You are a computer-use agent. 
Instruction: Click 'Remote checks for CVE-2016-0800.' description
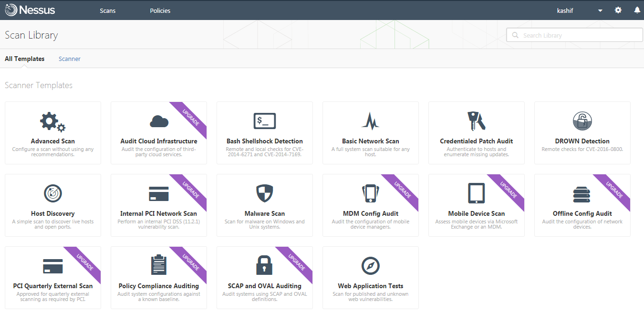(582, 149)
